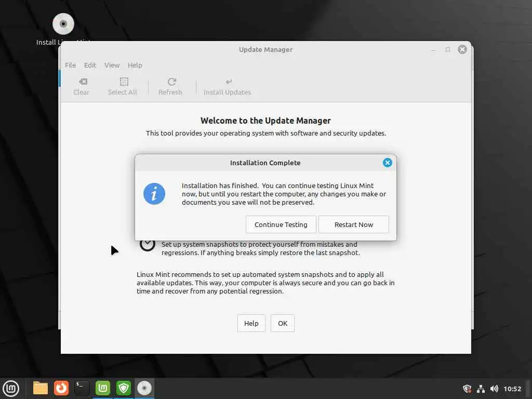Viewport: 532px width, 399px height.
Task: Open the Files folder icon in taskbar
Action: (41, 389)
